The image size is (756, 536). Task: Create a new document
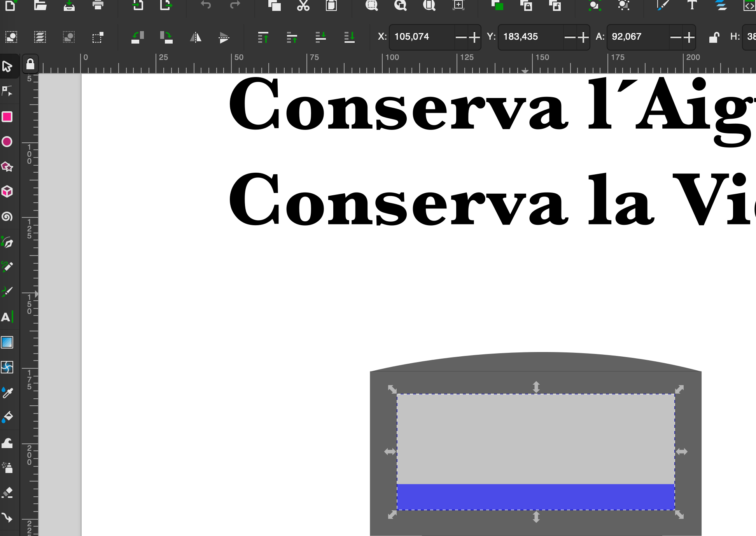[11, 5]
